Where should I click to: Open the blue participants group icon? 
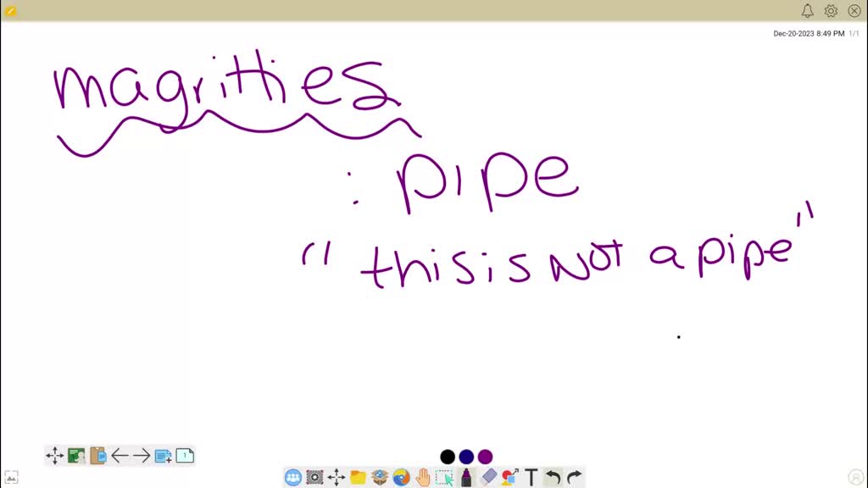292,477
